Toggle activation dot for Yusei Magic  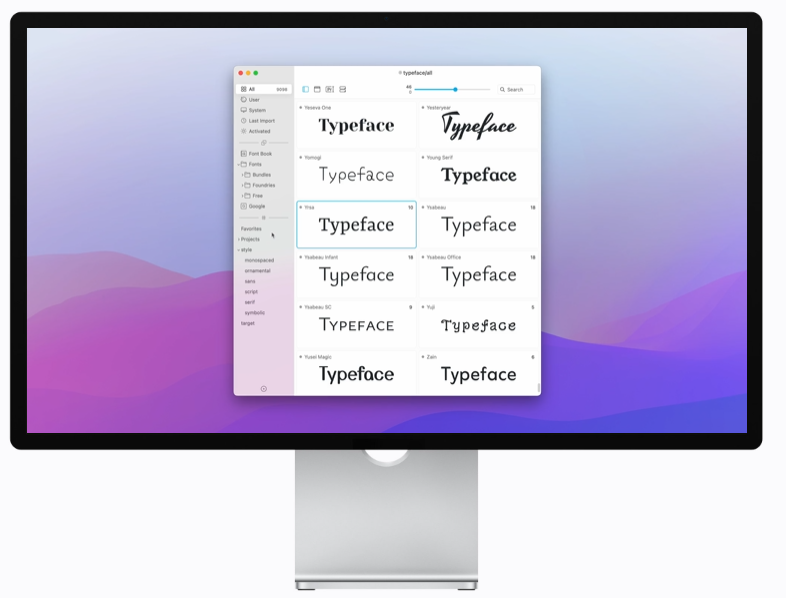tap(300, 357)
